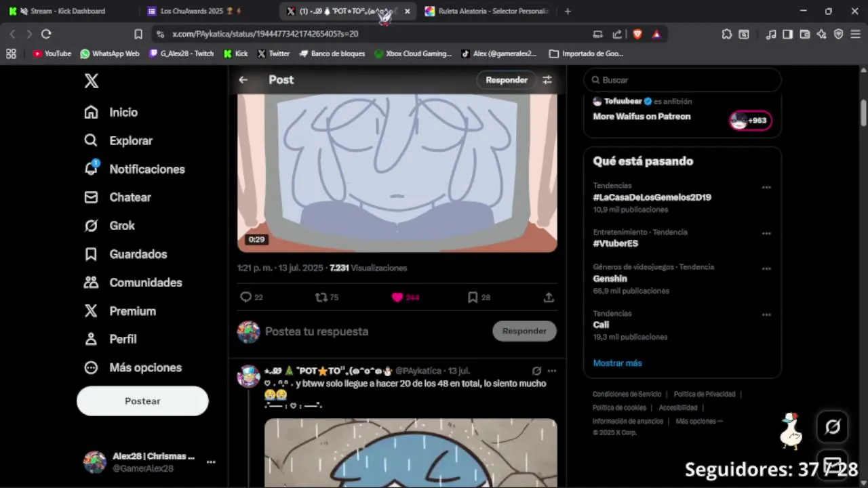Open options for #LaCasaDeLosGemelos2D19 trend
The image size is (868, 488).
pyautogui.click(x=766, y=188)
